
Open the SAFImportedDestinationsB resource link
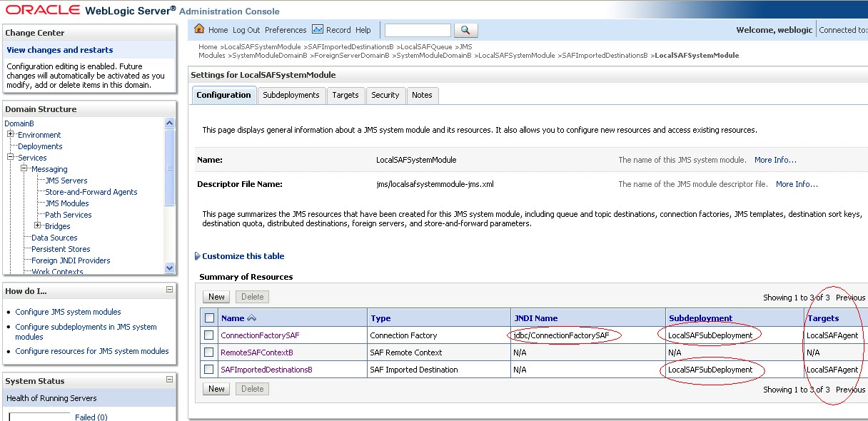click(x=266, y=370)
